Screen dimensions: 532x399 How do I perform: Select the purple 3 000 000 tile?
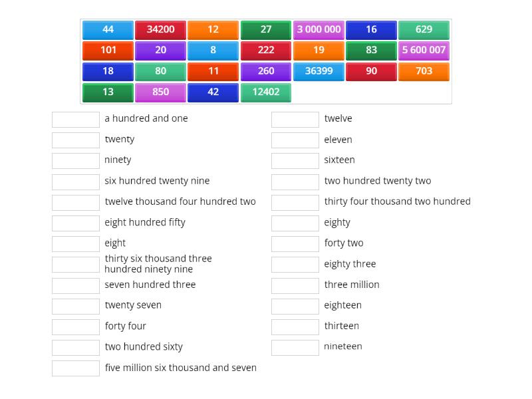(319, 30)
